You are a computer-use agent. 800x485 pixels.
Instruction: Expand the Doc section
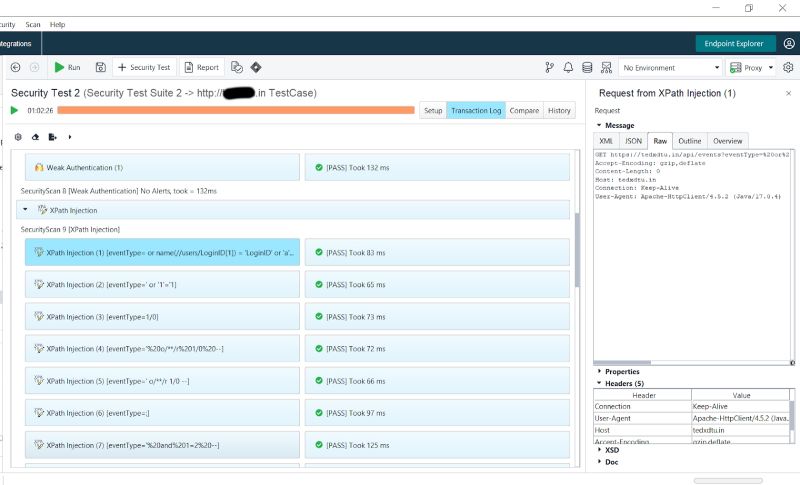[x=599, y=461]
